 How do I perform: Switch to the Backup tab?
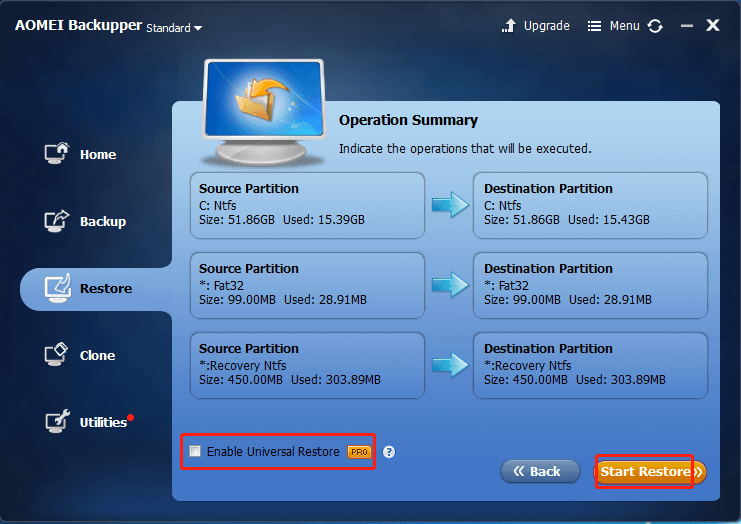tap(103, 222)
